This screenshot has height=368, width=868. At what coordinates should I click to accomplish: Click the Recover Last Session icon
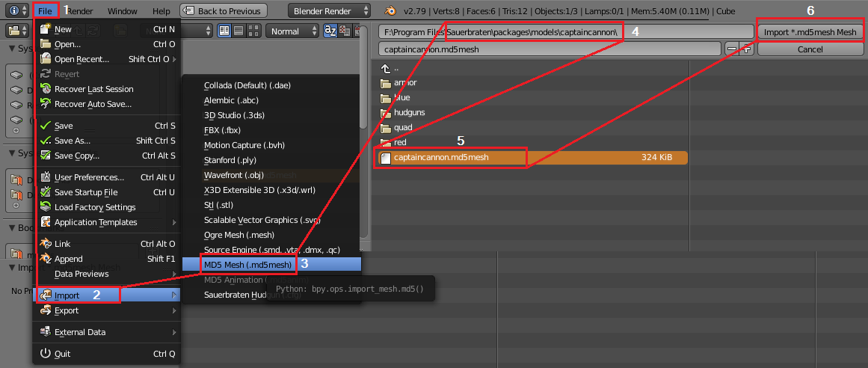(x=46, y=89)
